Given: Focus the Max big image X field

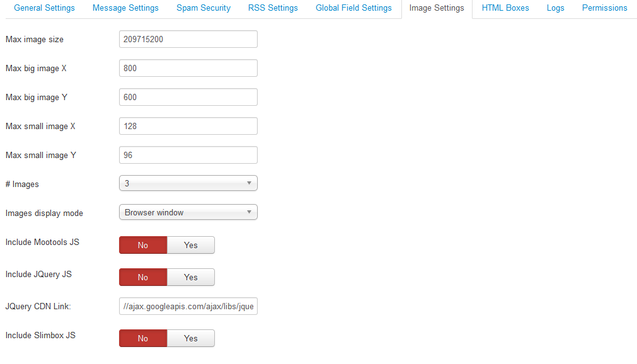Looking at the screenshot, I should click(188, 68).
